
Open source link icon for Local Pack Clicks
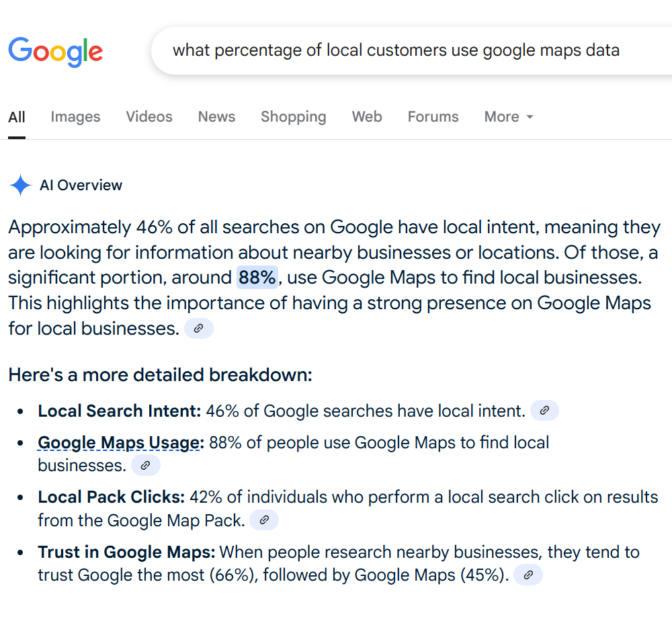click(264, 520)
